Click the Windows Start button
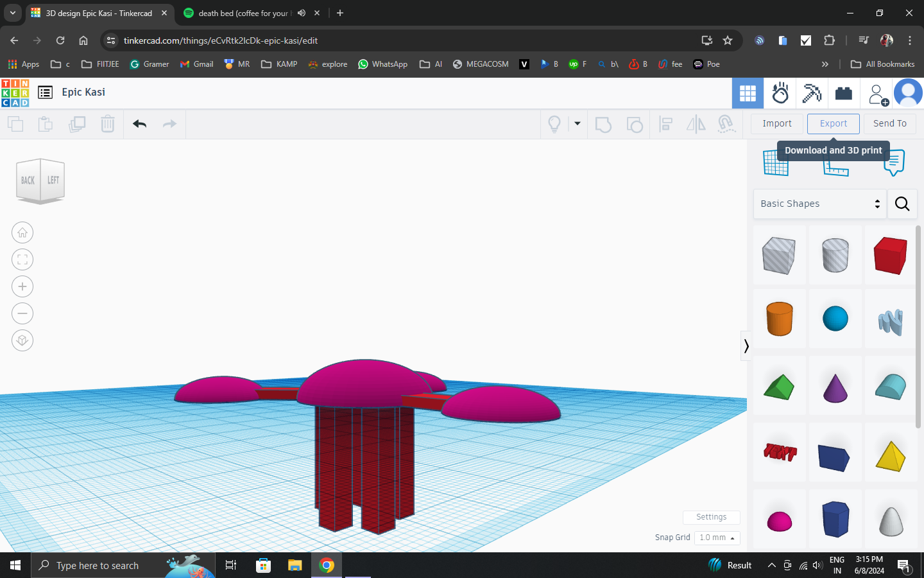This screenshot has width=924, height=578. pos(15,565)
